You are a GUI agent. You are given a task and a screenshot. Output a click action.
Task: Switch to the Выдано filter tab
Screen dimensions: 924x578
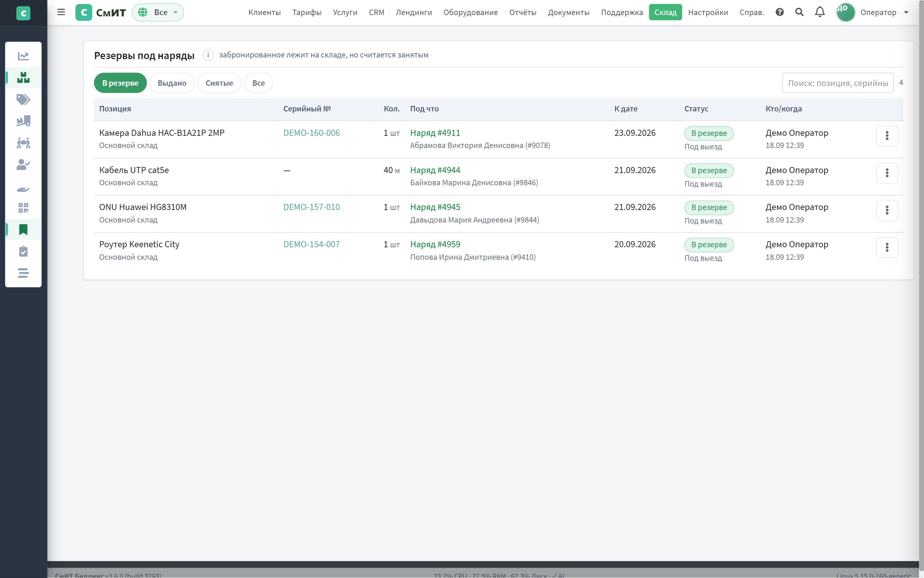(172, 83)
